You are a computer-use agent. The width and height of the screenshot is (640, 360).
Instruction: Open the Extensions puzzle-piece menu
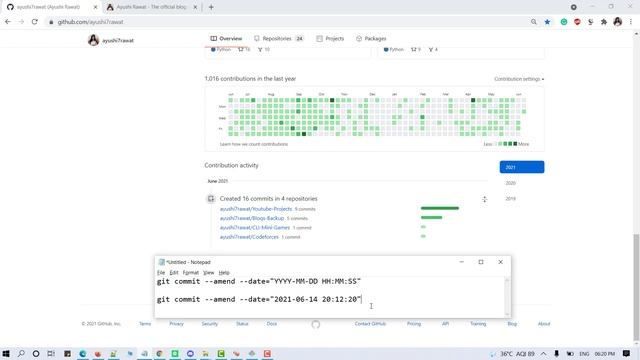point(604,22)
